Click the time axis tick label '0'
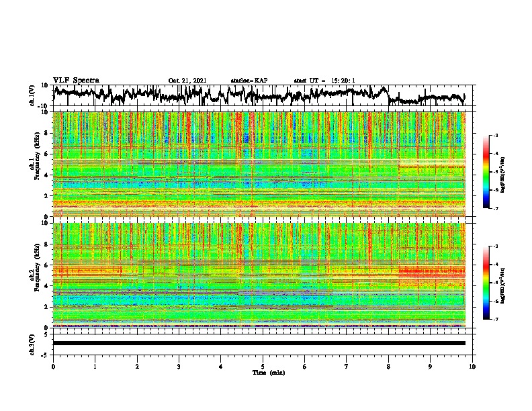Screen dimensions: 532x411 click(x=53, y=367)
